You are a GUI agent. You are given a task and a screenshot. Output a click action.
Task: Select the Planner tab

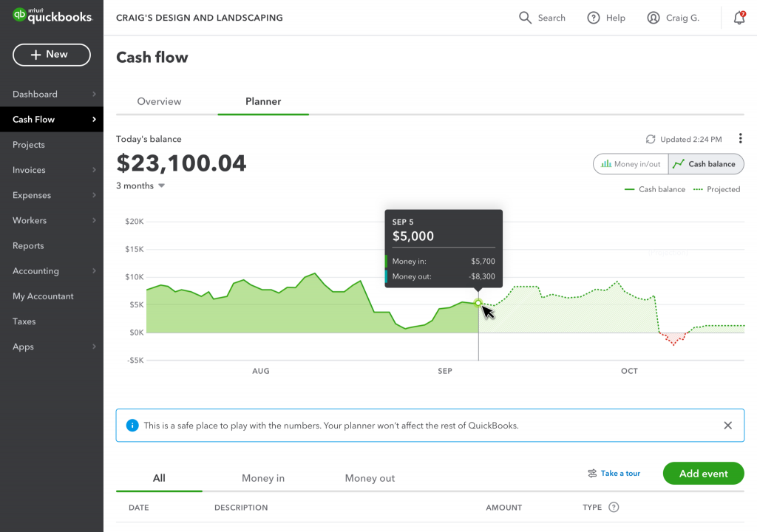pyautogui.click(x=263, y=101)
